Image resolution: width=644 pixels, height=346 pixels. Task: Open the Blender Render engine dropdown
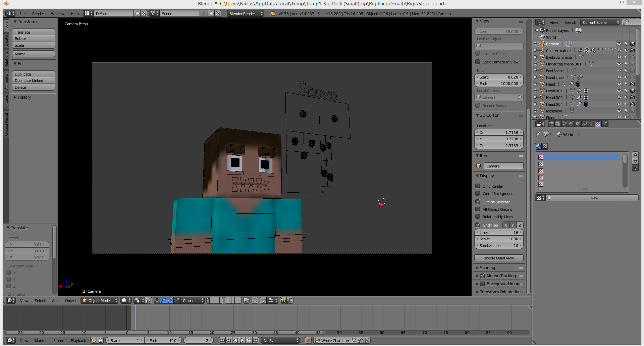[x=246, y=13]
